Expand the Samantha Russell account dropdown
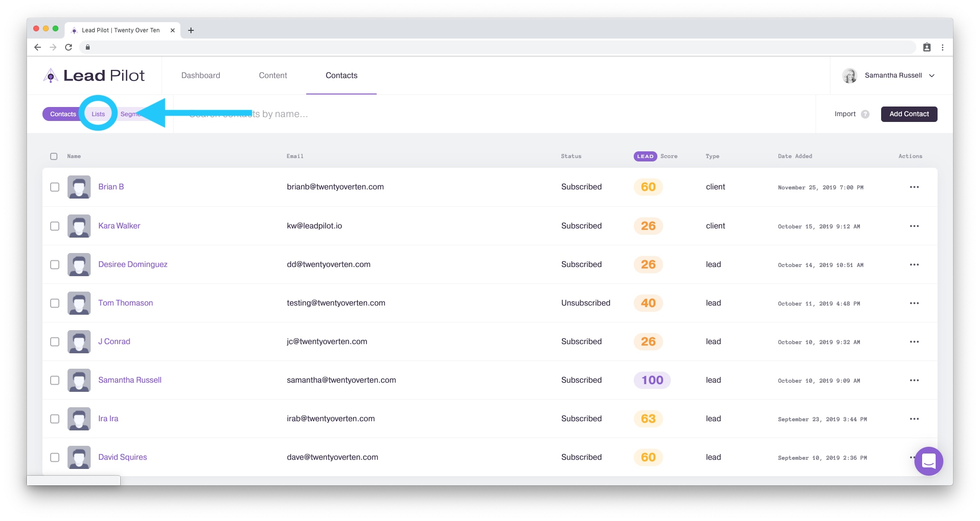This screenshot has height=521, width=980. pos(932,76)
